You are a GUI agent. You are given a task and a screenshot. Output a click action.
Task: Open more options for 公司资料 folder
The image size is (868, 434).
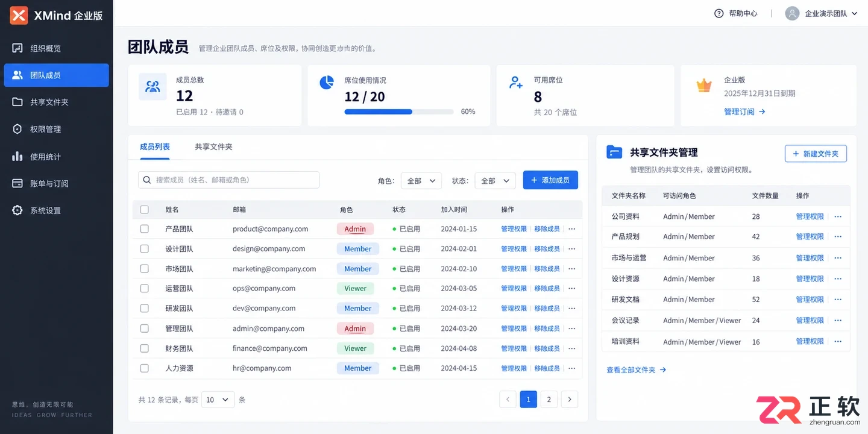[838, 216]
